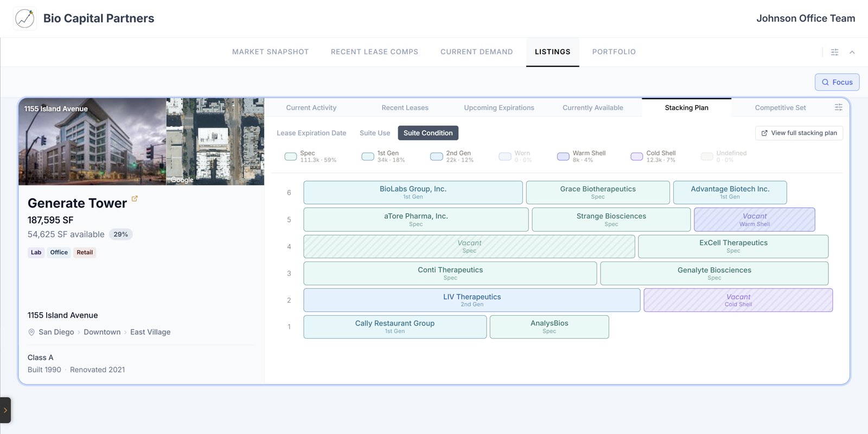Open the Currently Available panel tab
868x434 pixels.
(593, 107)
